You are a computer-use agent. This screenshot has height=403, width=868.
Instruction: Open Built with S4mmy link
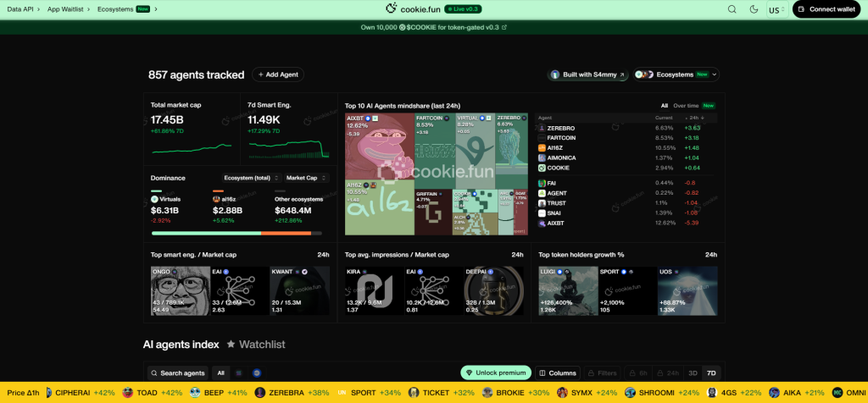point(588,75)
